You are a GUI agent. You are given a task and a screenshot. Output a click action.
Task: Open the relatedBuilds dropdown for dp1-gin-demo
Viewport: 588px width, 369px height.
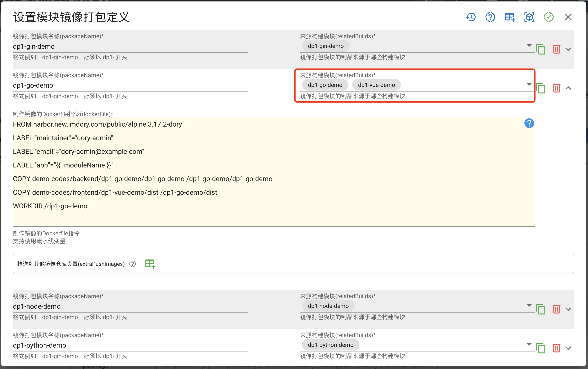click(529, 45)
